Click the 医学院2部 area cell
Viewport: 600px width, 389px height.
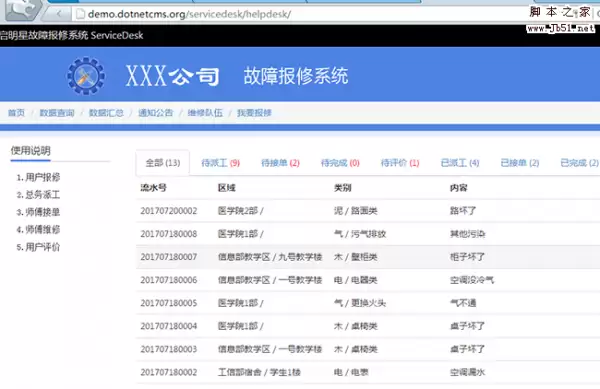240,211
